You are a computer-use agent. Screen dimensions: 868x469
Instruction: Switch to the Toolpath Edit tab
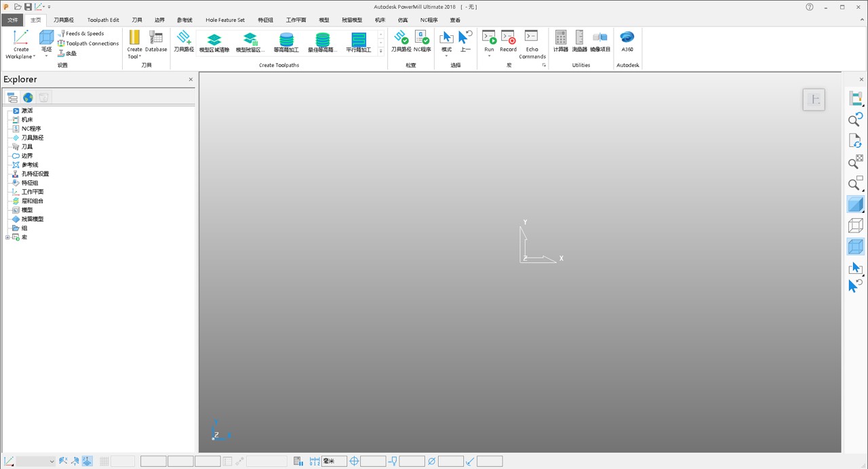tap(103, 20)
